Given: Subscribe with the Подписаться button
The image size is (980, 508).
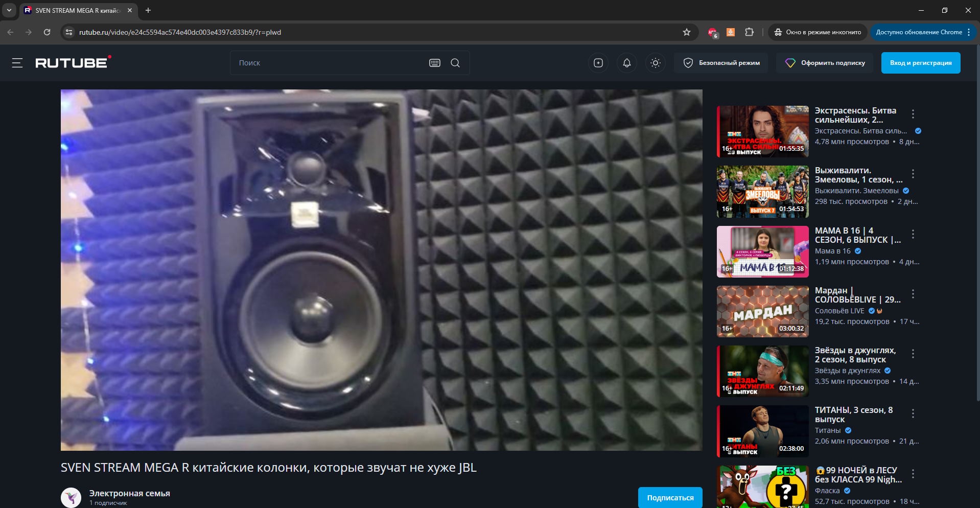Looking at the screenshot, I should tap(670, 497).
